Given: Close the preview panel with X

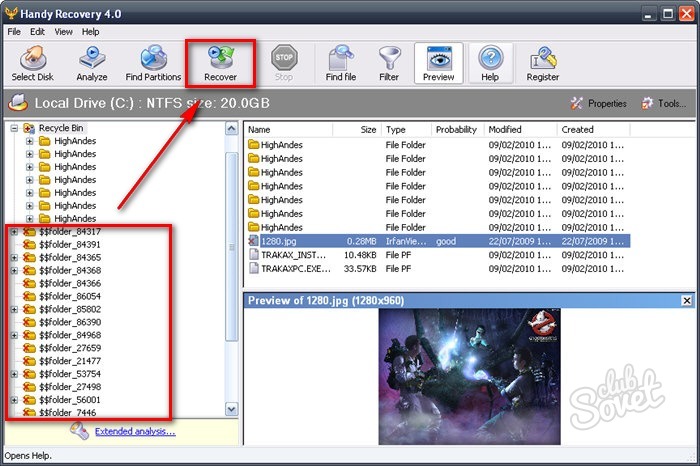Looking at the screenshot, I should (687, 300).
